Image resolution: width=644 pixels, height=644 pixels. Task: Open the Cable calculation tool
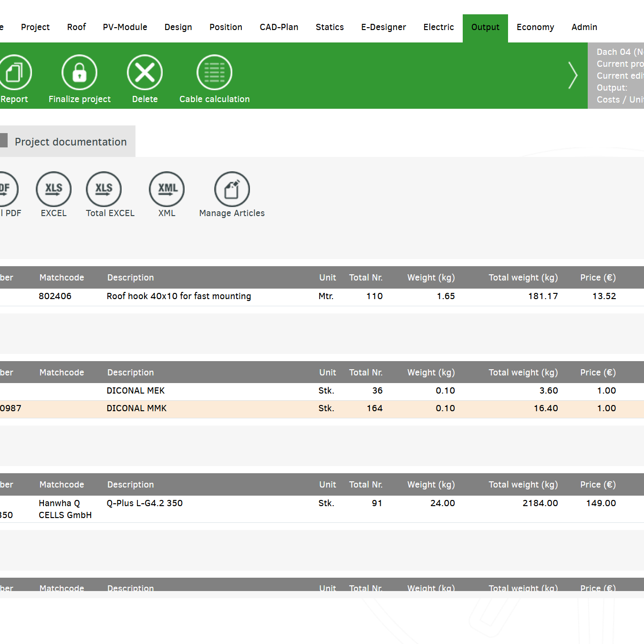[x=214, y=73]
